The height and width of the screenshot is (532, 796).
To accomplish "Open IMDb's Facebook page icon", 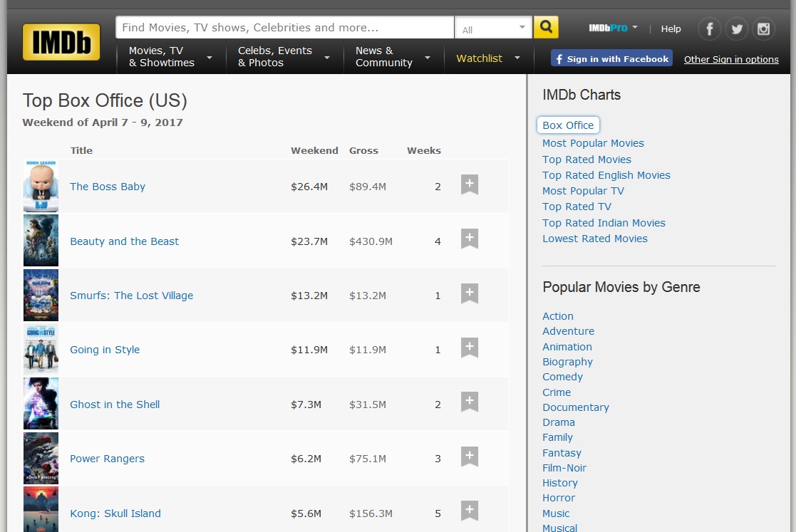I will [x=709, y=29].
